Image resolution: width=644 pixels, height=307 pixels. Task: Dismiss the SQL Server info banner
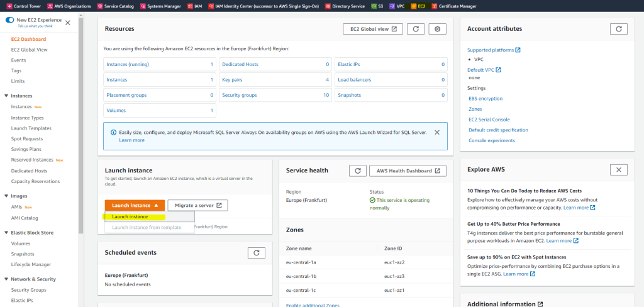coord(437,133)
